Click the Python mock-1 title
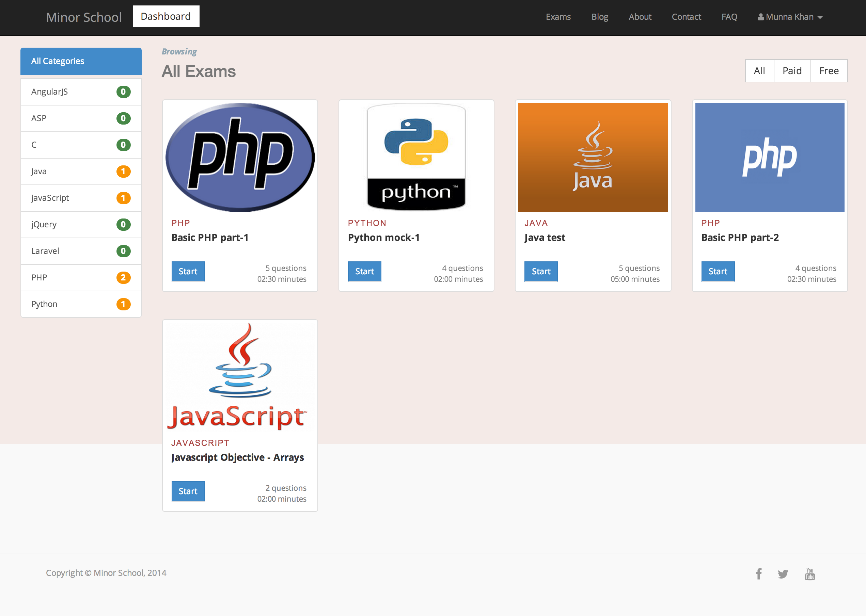Screen dimensions: 866x616 [x=384, y=238]
